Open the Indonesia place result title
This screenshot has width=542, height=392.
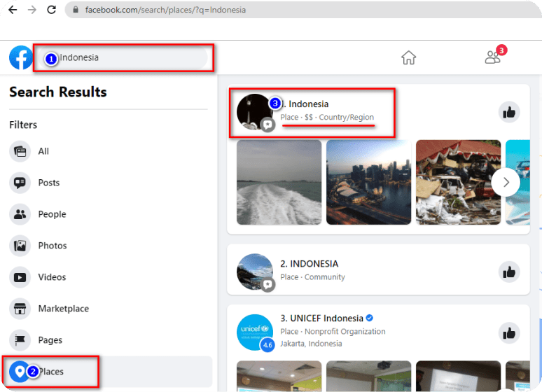coord(305,104)
